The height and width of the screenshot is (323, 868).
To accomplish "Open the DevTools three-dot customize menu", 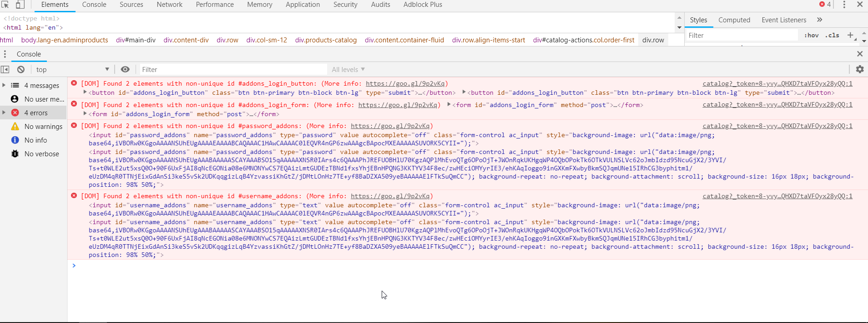I will (844, 5).
